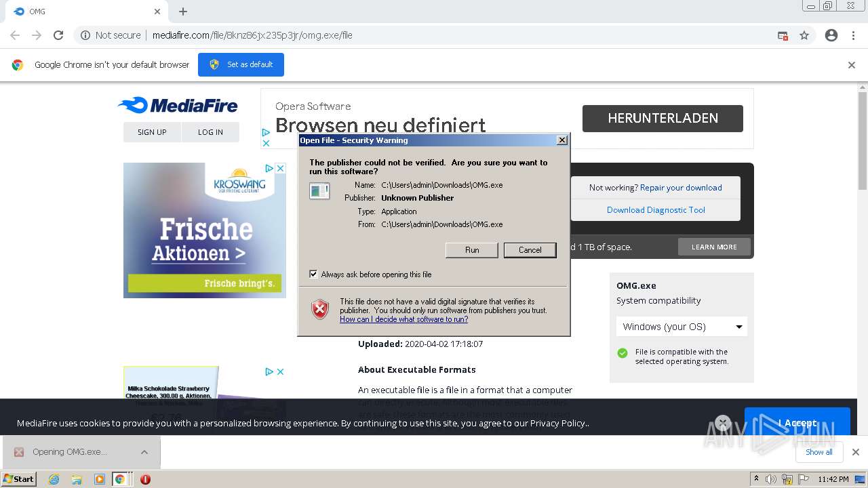Click LOG IN on MediaFire
This screenshot has height=488, width=868.
pyautogui.click(x=210, y=132)
